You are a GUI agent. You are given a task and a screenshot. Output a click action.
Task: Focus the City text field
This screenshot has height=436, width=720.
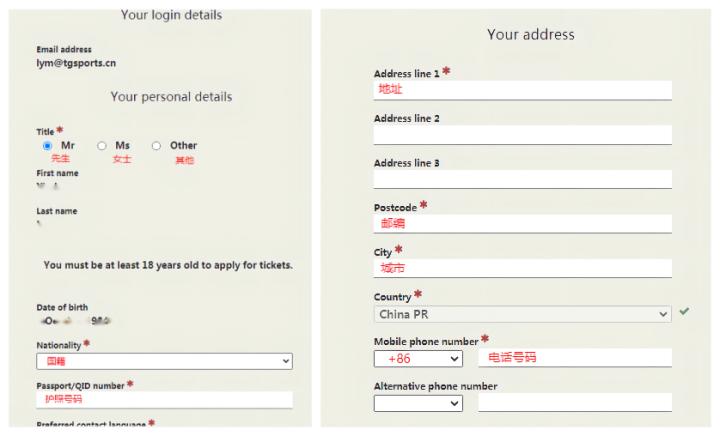(x=522, y=268)
